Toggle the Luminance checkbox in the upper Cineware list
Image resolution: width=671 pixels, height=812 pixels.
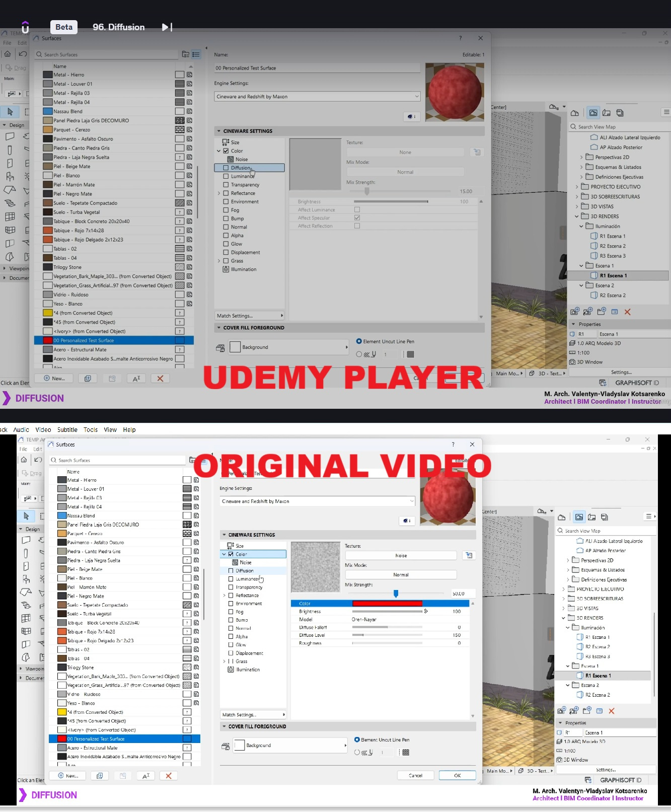point(226,176)
